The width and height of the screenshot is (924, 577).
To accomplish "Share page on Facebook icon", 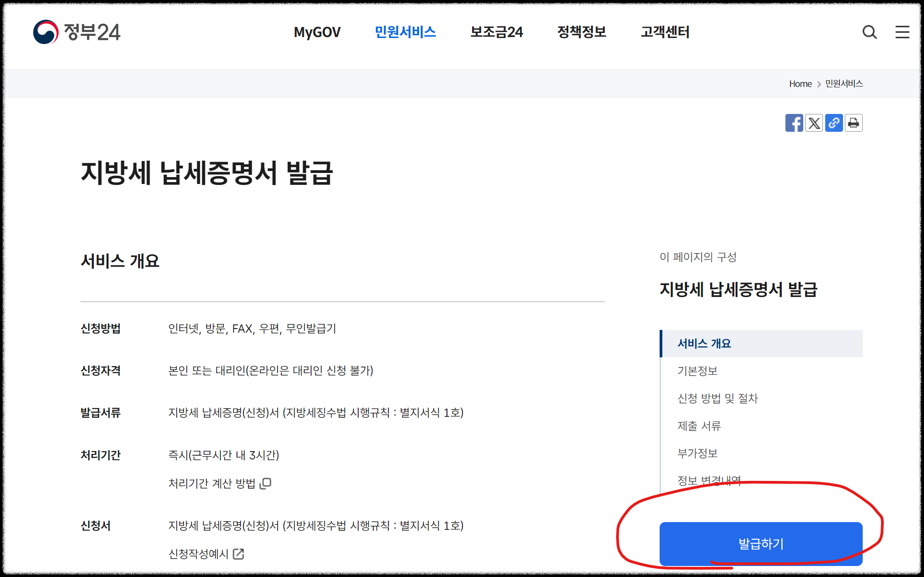I will click(794, 123).
